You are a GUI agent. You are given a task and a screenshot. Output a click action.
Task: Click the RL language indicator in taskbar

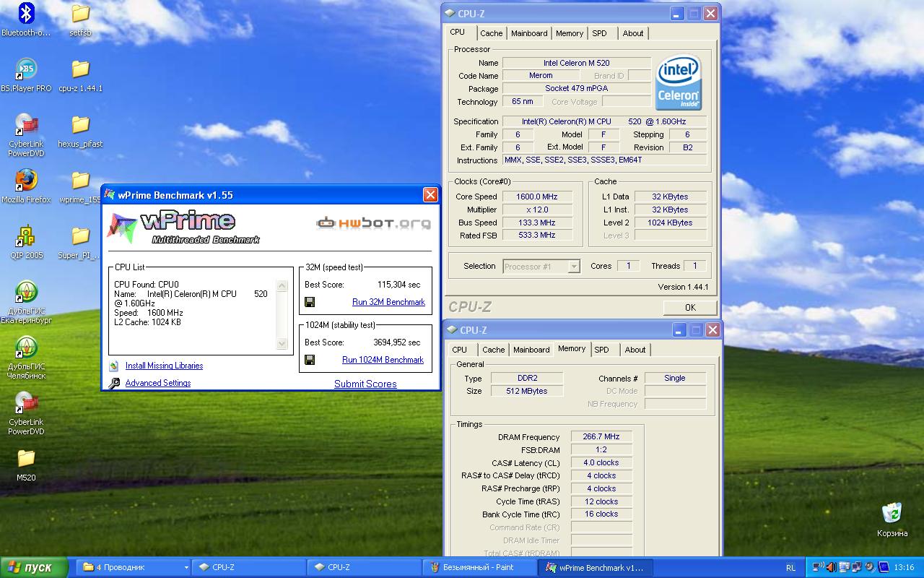tap(791, 568)
